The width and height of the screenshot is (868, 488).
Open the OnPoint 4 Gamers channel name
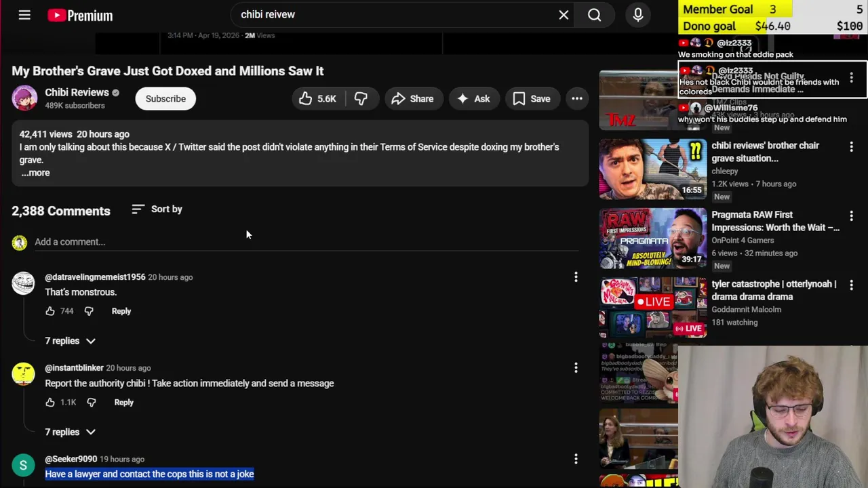[x=743, y=241]
